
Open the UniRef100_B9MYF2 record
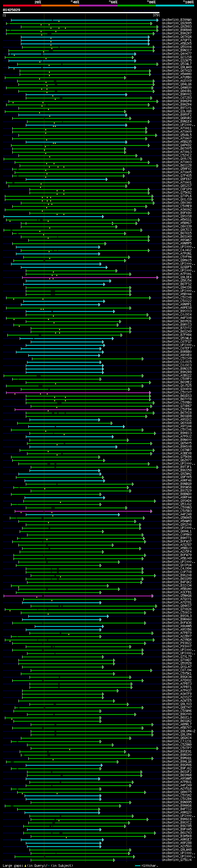[x=177, y=115]
